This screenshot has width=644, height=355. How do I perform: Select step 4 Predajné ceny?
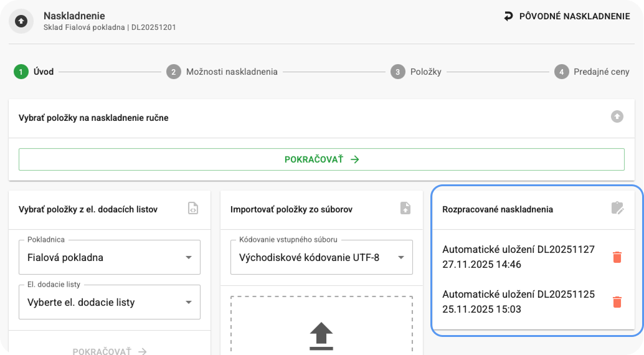(592, 72)
